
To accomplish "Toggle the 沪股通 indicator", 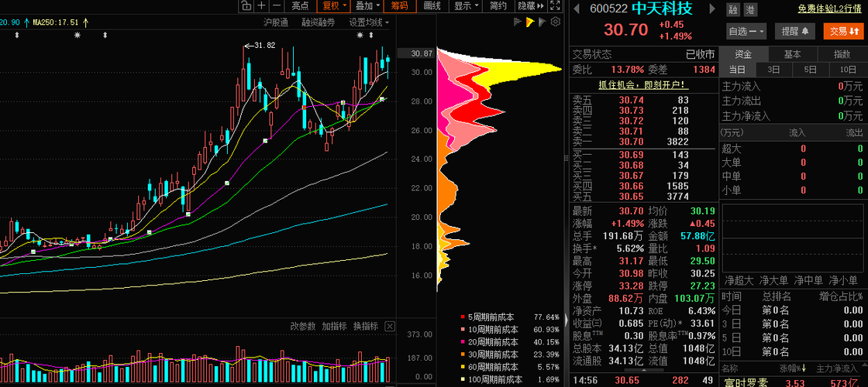I will click(276, 22).
